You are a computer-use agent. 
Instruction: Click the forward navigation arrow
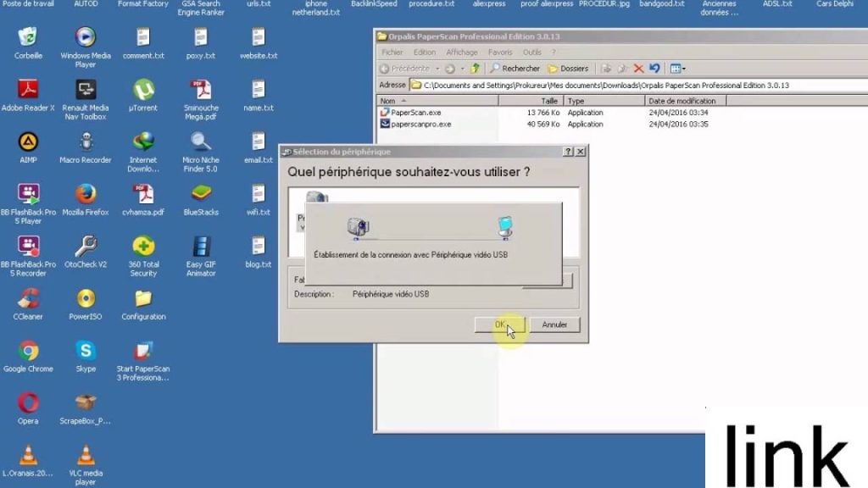[450, 69]
